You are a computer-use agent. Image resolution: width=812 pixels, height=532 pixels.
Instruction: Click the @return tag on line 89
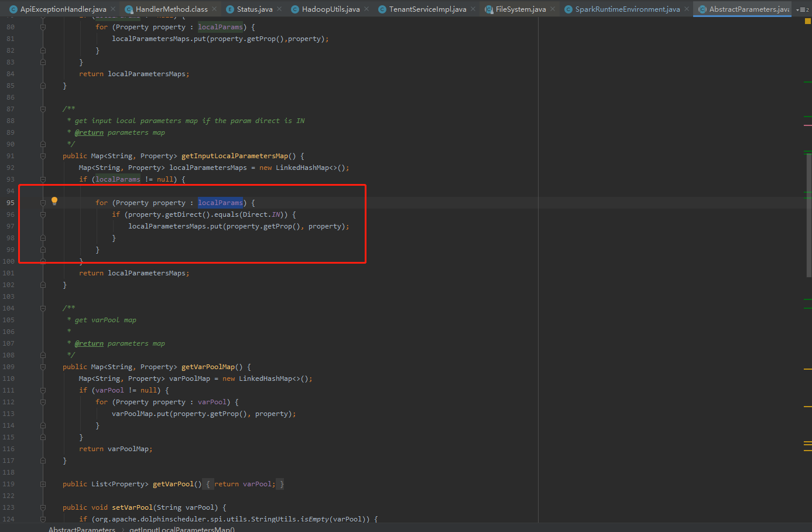(x=89, y=132)
